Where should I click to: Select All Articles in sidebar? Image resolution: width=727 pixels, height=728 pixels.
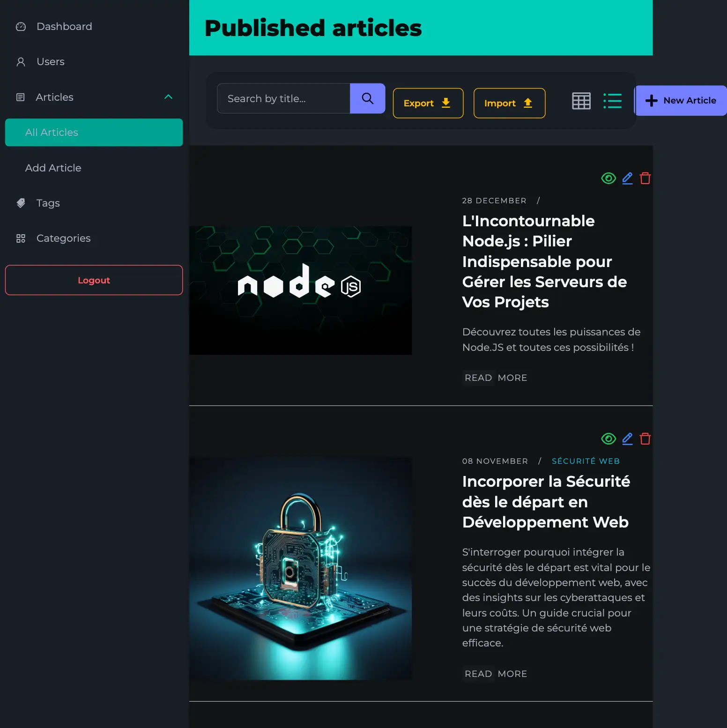(x=94, y=132)
